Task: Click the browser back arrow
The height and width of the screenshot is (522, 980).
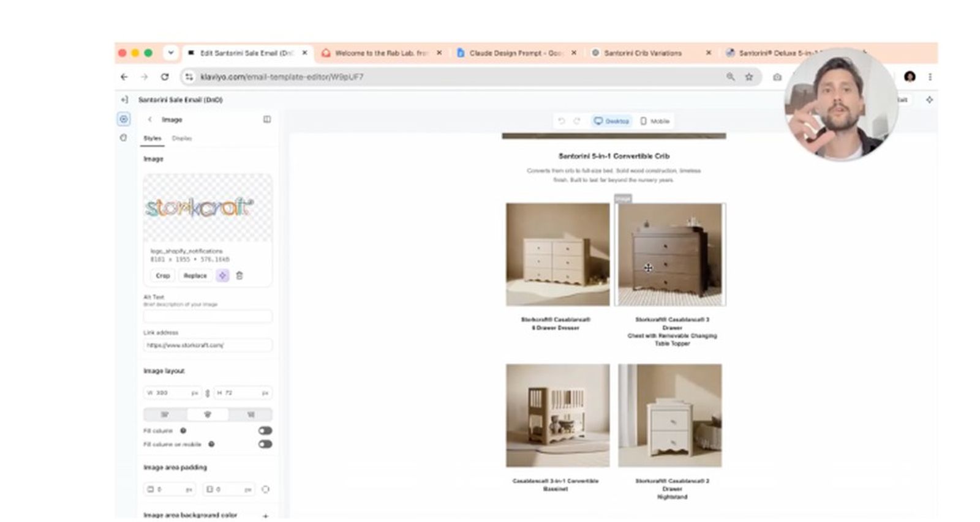Action: (124, 77)
